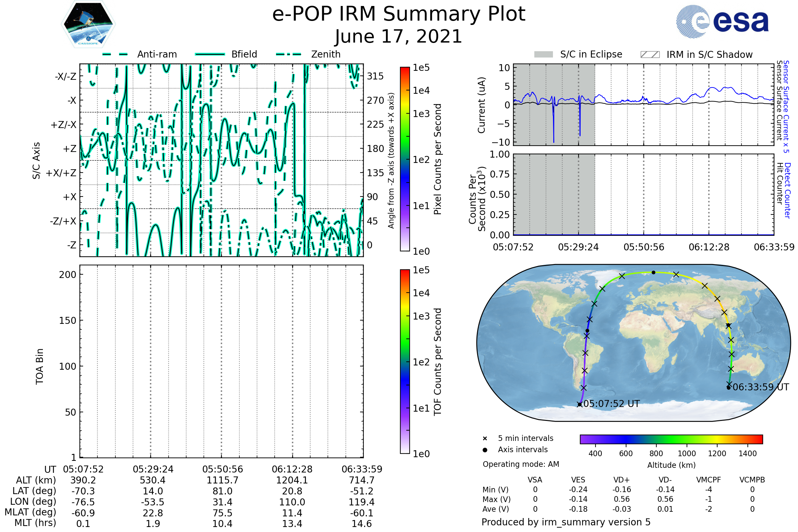Click the Axis intervals dot legend marker

(485, 450)
